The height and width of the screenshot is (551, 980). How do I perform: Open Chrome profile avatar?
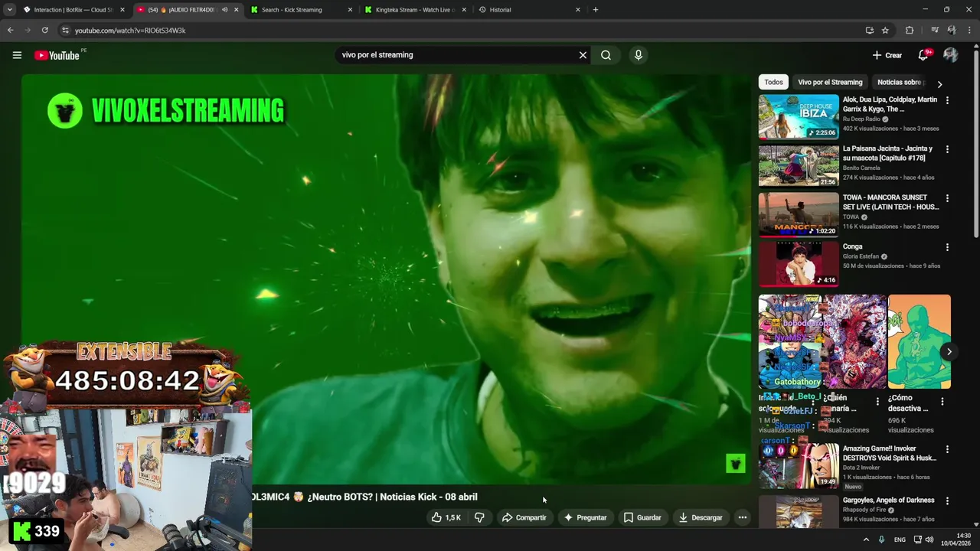952,31
